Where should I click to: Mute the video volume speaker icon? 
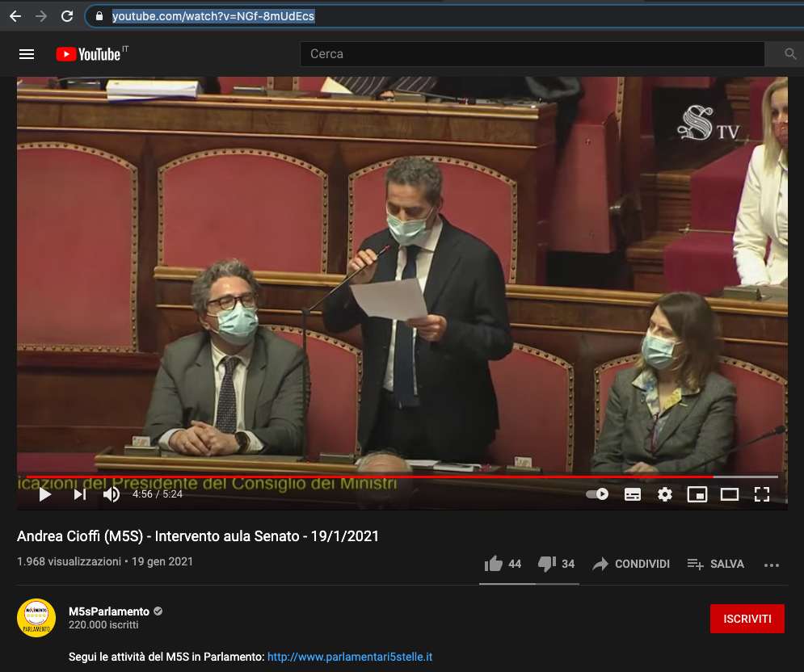112,494
